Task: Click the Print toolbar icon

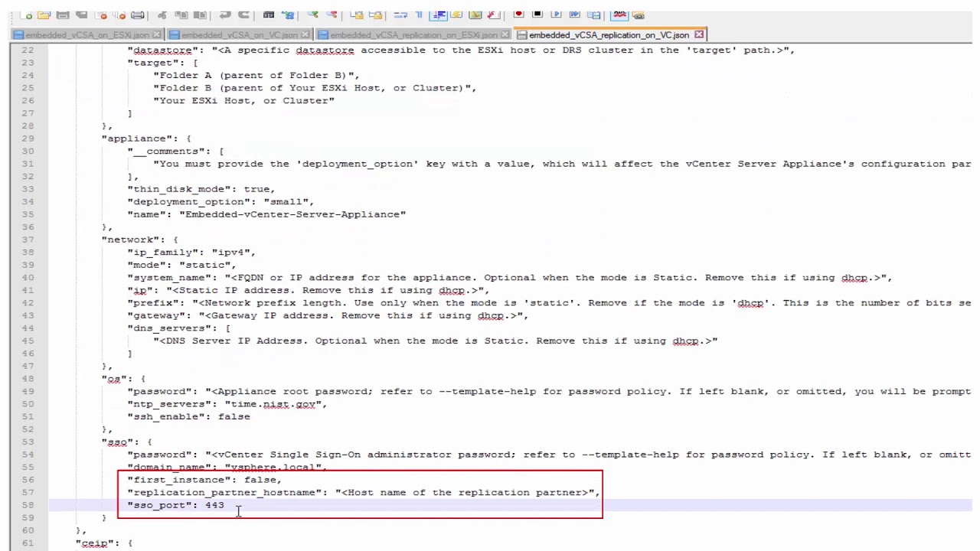Action: pos(138,15)
